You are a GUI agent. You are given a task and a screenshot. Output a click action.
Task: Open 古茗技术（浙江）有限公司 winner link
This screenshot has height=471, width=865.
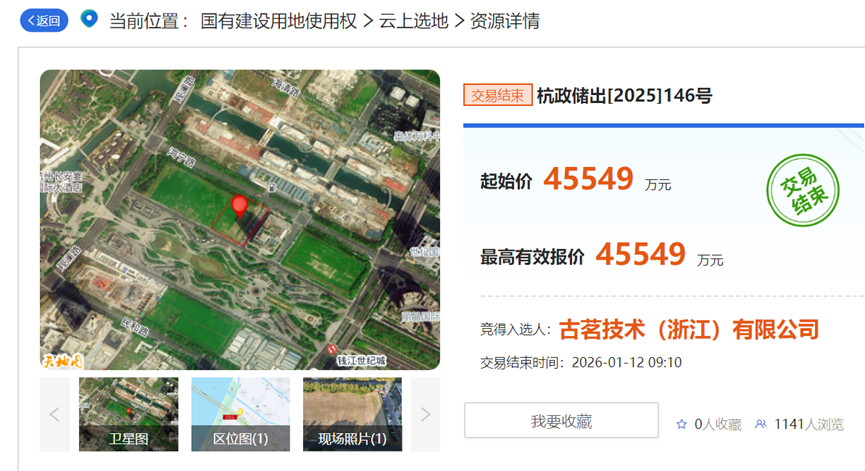pos(688,329)
